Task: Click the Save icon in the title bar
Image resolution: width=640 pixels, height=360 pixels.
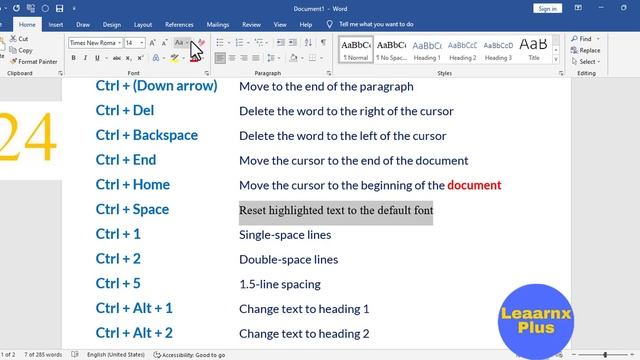Action: coord(60,8)
